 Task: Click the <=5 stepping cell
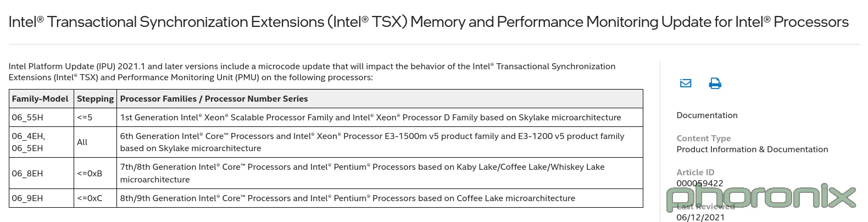95,118
